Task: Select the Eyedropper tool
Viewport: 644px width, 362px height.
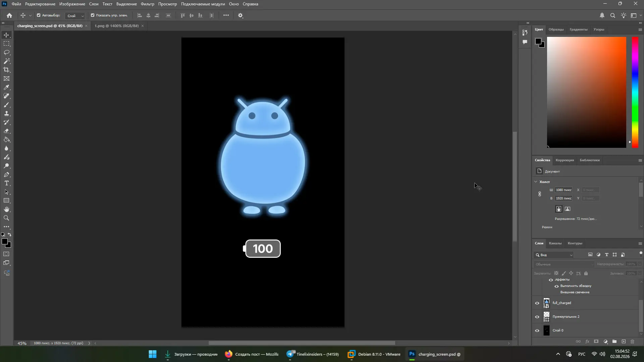Action: [x=6, y=87]
